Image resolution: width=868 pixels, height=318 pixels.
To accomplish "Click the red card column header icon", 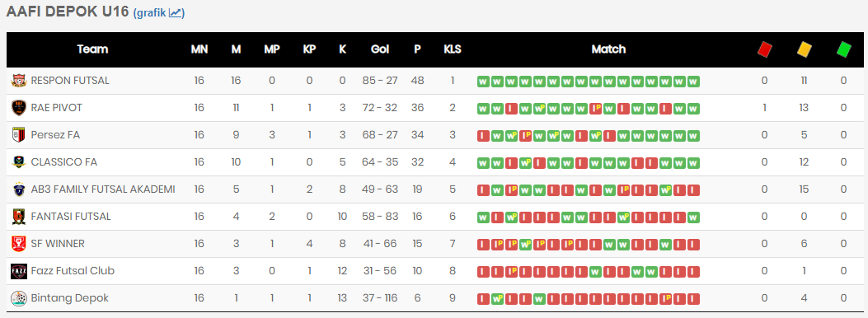I will [x=764, y=49].
